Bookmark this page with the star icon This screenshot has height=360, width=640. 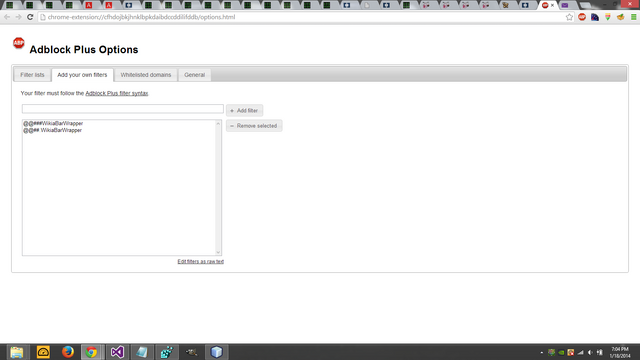[x=569, y=17]
